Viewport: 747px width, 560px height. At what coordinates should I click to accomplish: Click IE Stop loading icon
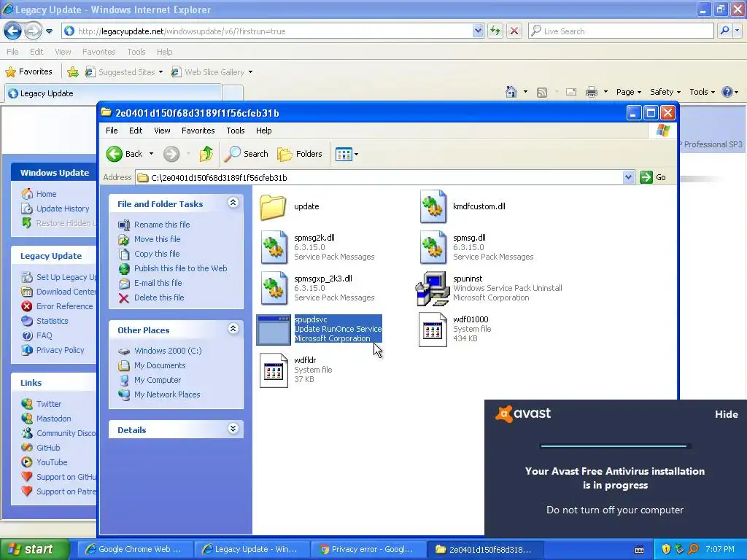[x=514, y=31]
